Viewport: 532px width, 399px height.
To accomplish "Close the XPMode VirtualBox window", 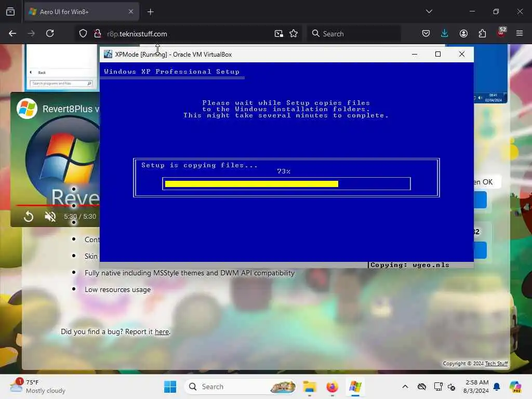I will pyautogui.click(x=462, y=54).
